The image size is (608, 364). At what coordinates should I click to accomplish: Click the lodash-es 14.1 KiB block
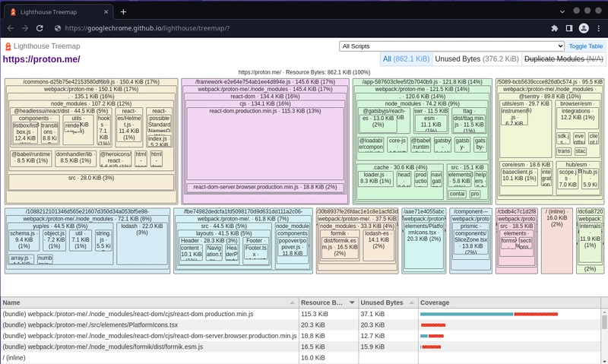(378, 245)
